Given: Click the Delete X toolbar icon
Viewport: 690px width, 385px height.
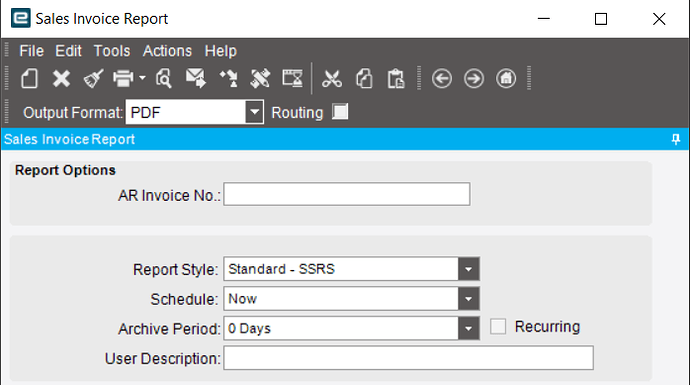Looking at the screenshot, I should pos(61,79).
